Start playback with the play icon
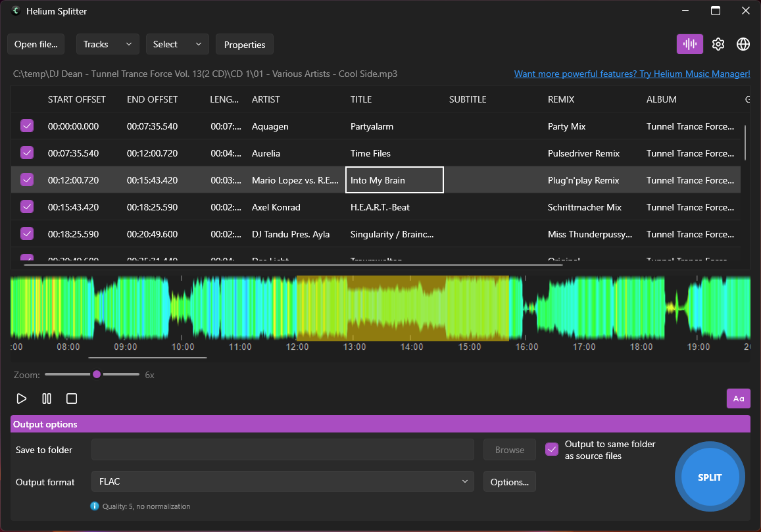761x532 pixels. click(x=21, y=399)
